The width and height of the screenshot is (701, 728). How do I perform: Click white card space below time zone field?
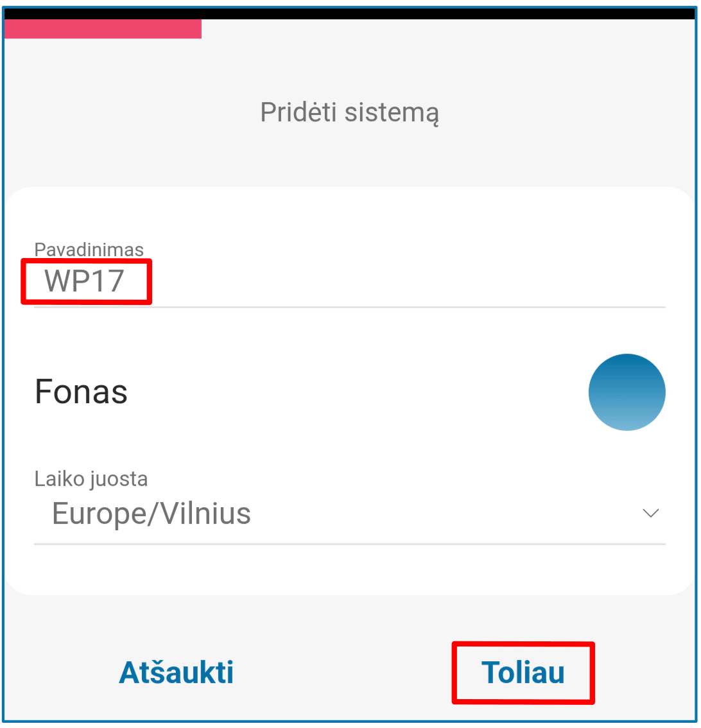350,570
